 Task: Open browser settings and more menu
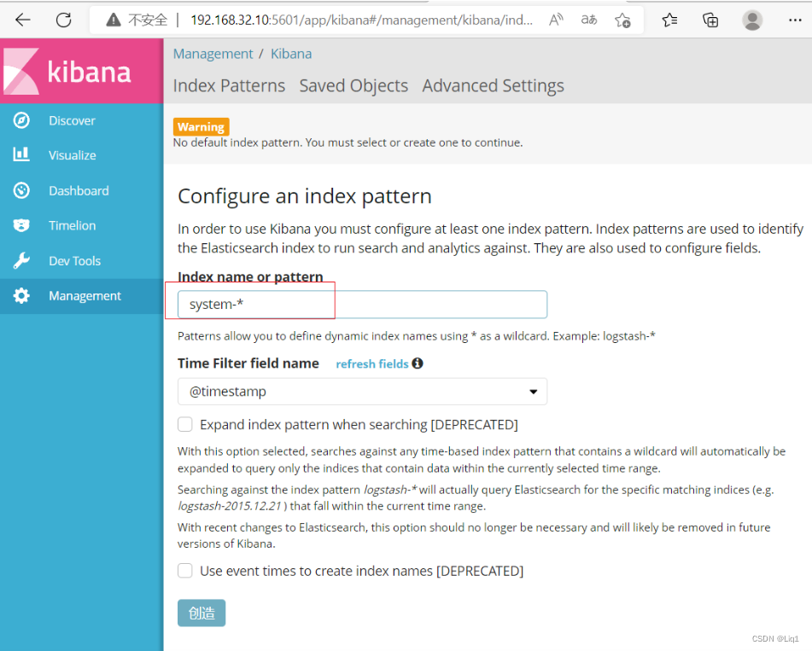click(x=795, y=20)
